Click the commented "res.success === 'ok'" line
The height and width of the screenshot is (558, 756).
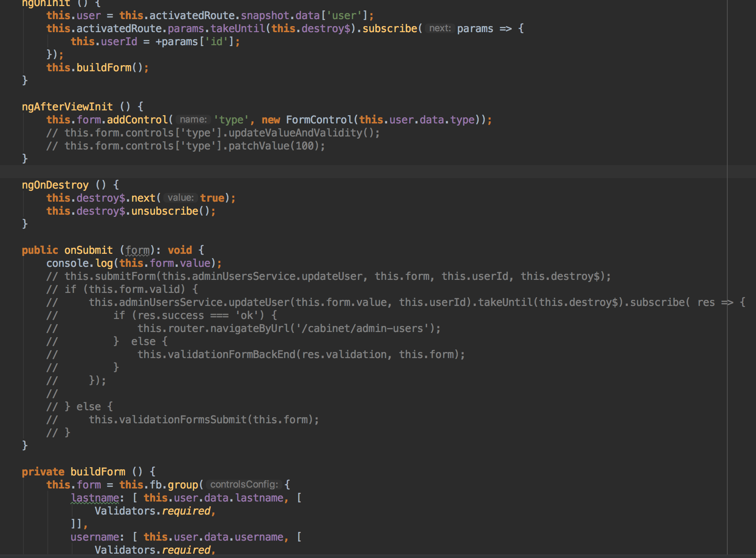tap(162, 316)
